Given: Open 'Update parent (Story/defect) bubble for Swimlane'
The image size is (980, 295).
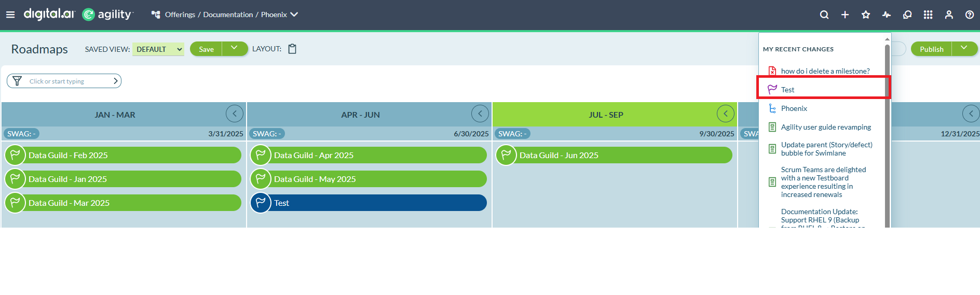Looking at the screenshot, I should (827, 149).
